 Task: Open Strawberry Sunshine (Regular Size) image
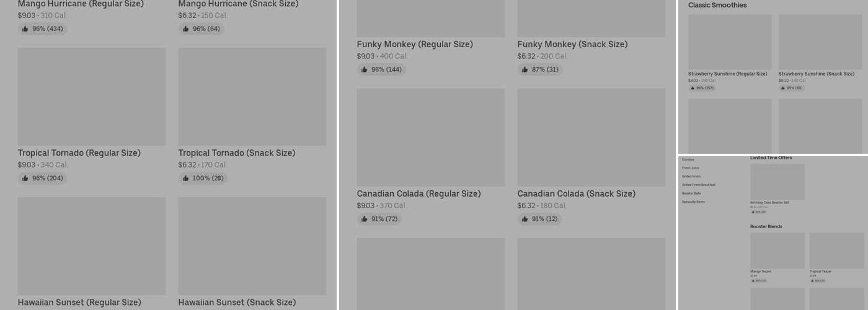click(x=730, y=42)
